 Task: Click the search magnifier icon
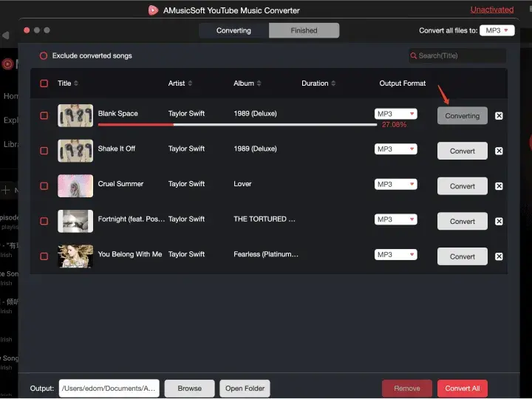[413, 55]
